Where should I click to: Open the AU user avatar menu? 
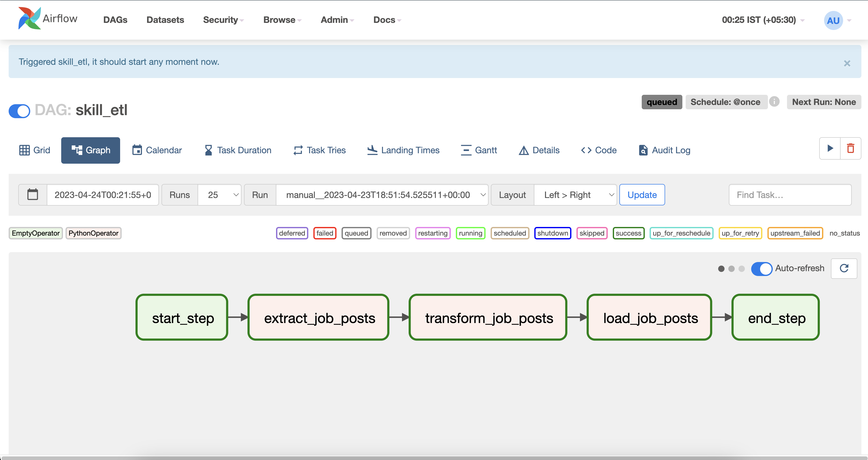(833, 21)
